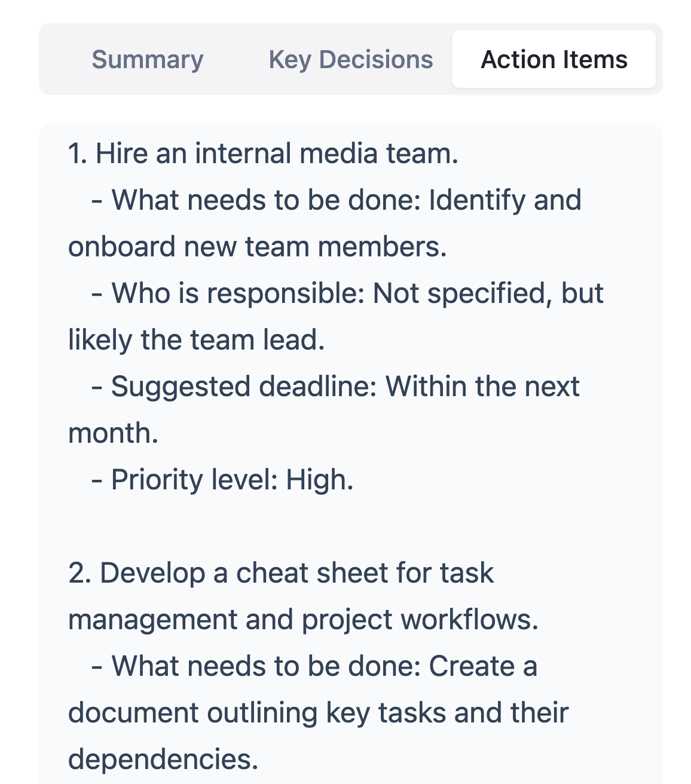Click the "Who is responsible" label
Screen dimensions: 691x784
coord(238,293)
